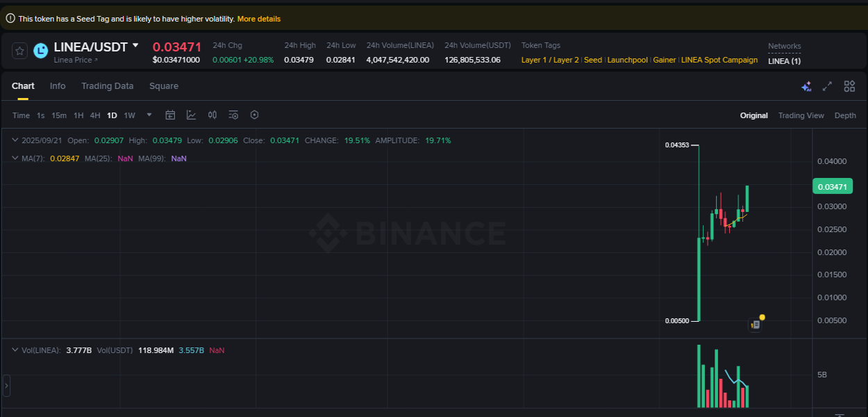Switch to the Depth chart view

(x=845, y=115)
